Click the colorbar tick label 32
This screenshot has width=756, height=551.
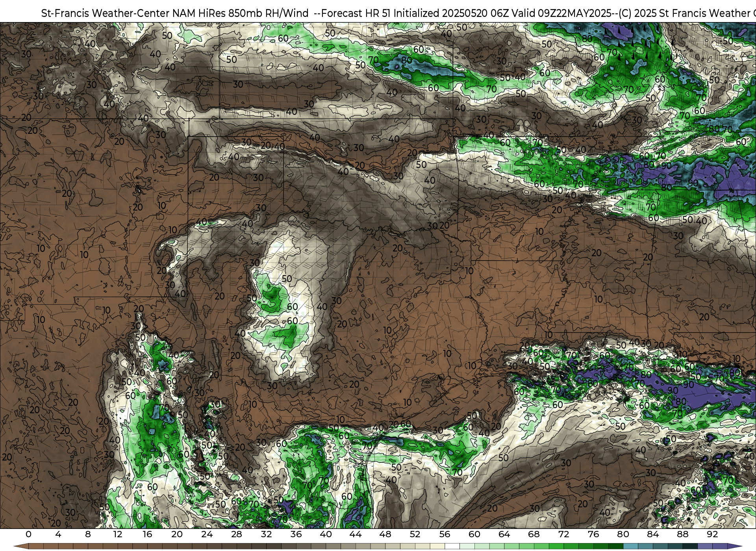pyautogui.click(x=266, y=534)
